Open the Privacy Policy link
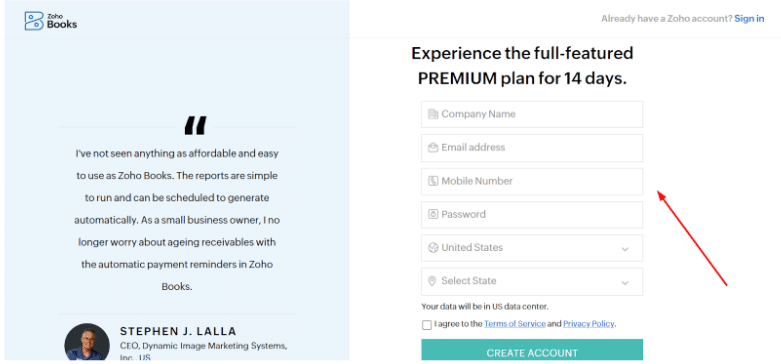 (589, 324)
